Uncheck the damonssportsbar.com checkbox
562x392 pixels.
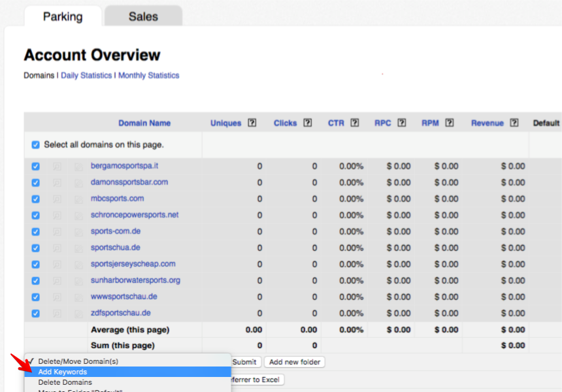click(36, 183)
